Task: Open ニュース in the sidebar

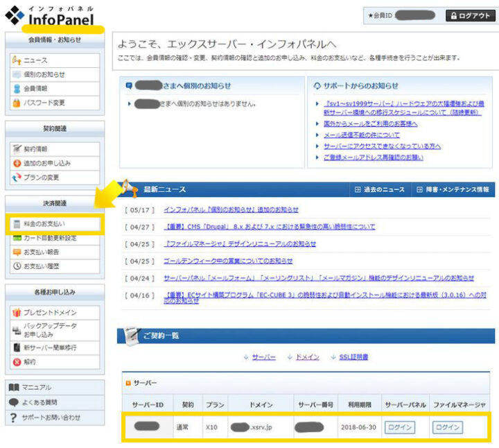Action: pyautogui.click(x=55, y=60)
